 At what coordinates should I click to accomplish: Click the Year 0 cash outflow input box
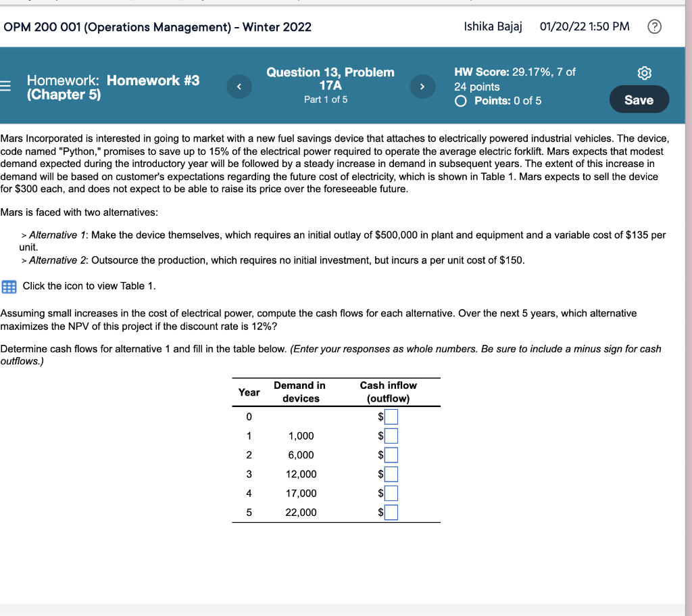(x=391, y=417)
